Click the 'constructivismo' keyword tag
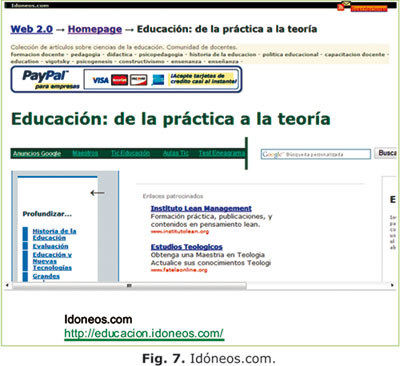The width and height of the screenshot is (400, 366). [x=142, y=62]
